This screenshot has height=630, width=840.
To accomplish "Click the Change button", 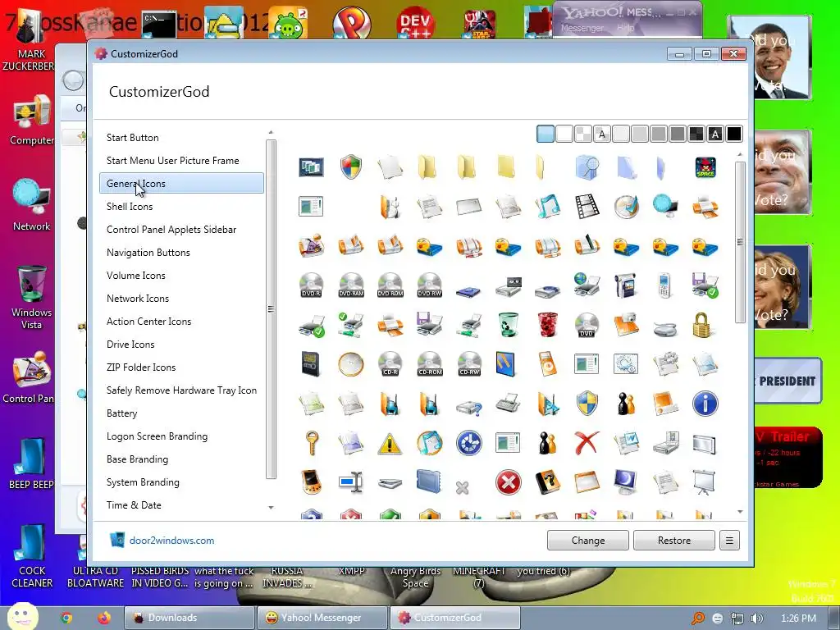I will 587,540.
